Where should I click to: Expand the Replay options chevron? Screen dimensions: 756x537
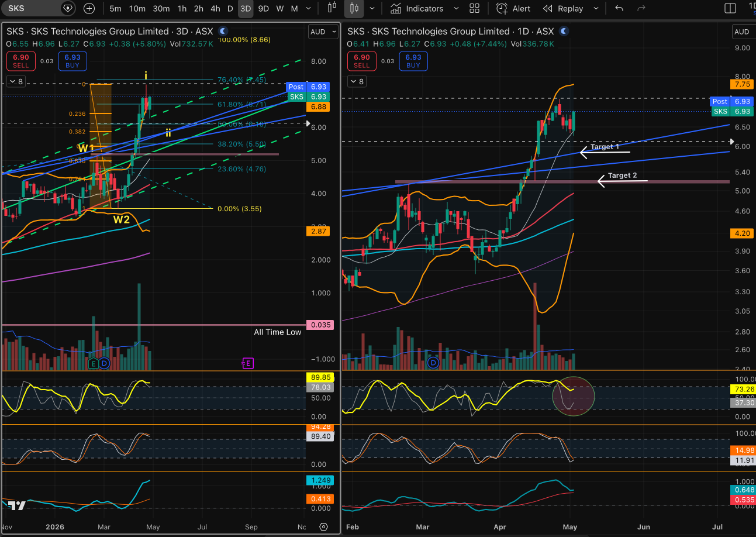596,8
